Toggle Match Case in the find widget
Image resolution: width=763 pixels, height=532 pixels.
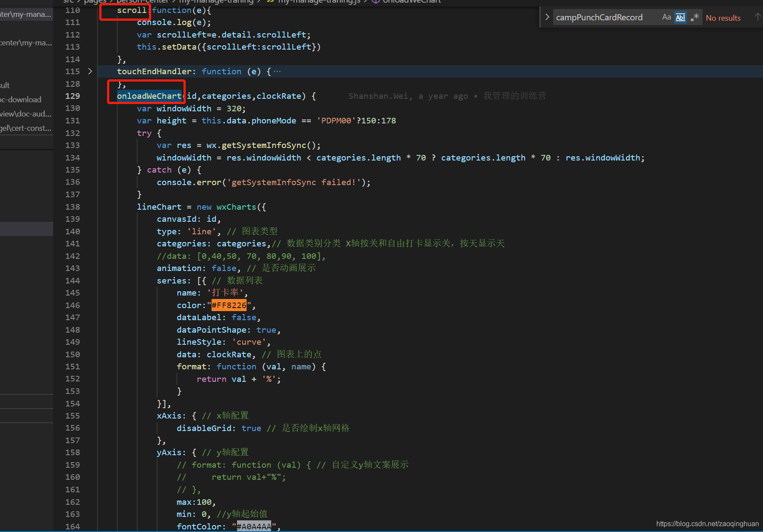(666, 17)
